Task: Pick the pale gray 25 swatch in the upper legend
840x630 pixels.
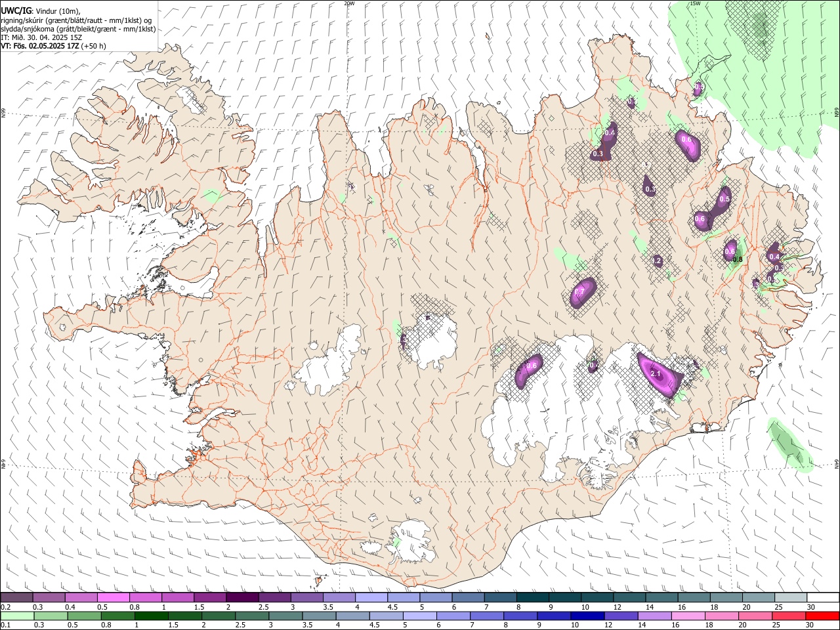Action: (791, 598)
